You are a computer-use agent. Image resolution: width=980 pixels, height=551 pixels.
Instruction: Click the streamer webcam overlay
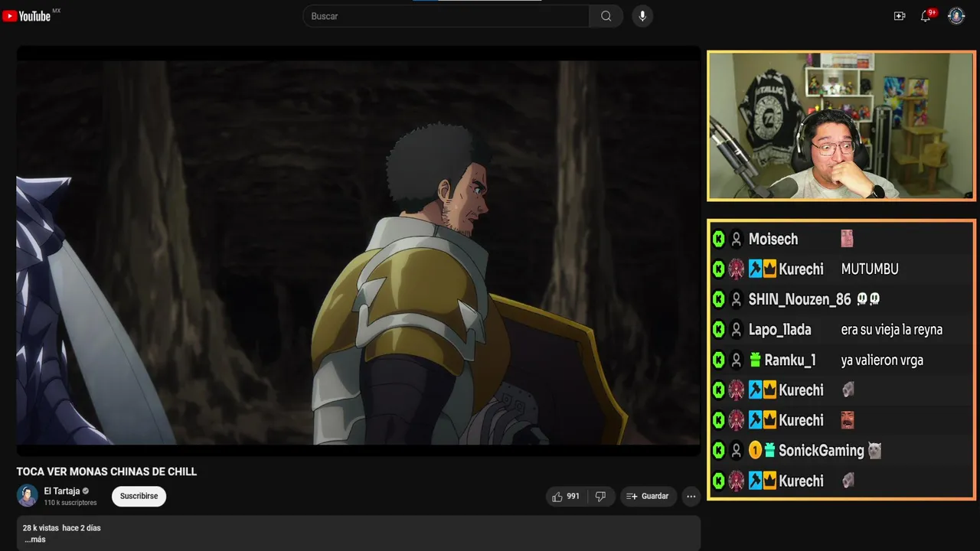coord(841,126)
